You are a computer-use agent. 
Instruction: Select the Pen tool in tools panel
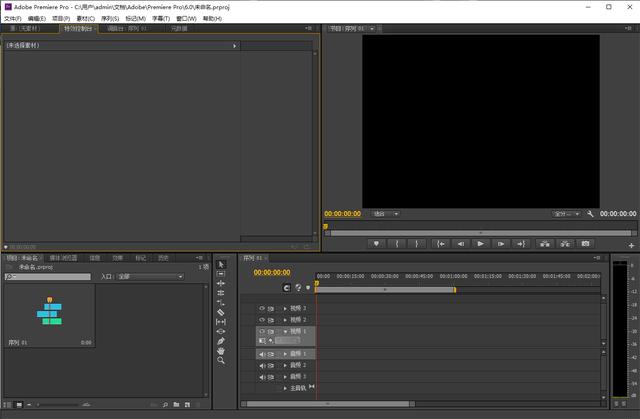point(221,340)
